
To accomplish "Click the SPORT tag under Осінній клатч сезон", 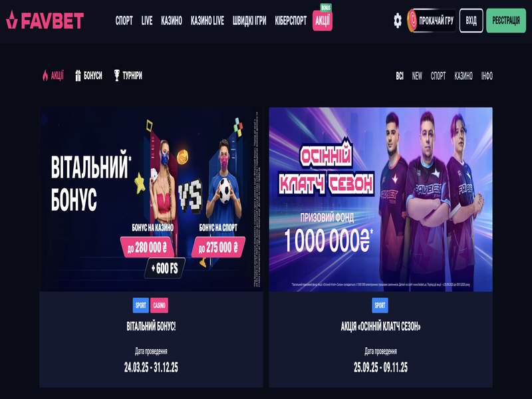I will point(380,305).
